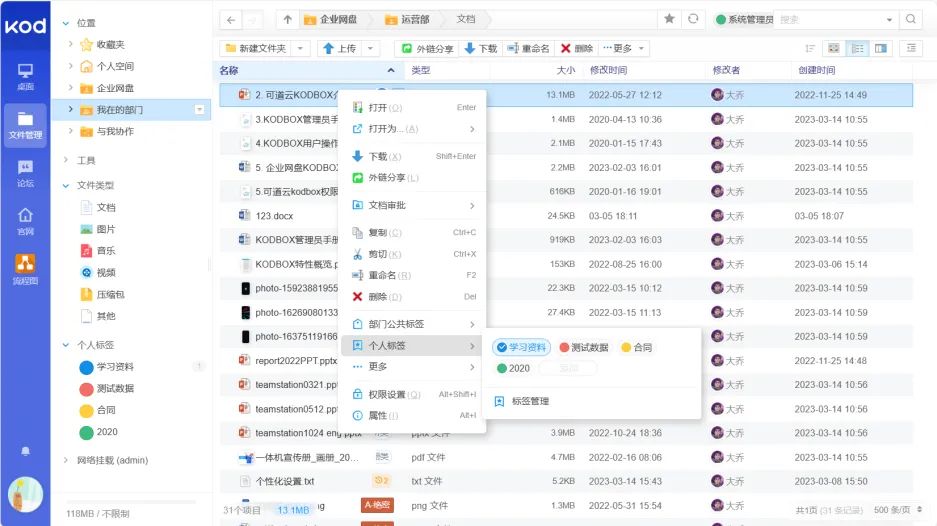
Task: Select the 文件管理 file manager icon
Action: point(25,124)
